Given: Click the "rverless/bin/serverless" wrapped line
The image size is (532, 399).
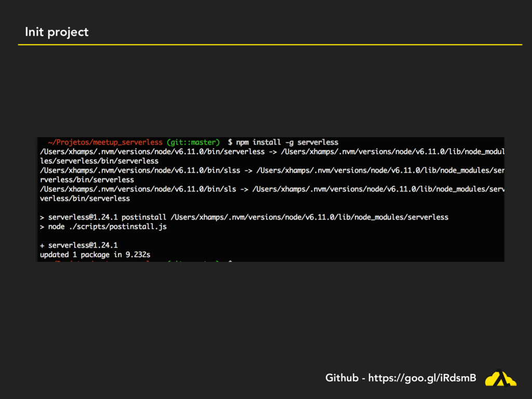Looking at the screenshot, I should [x=87, y=179].
